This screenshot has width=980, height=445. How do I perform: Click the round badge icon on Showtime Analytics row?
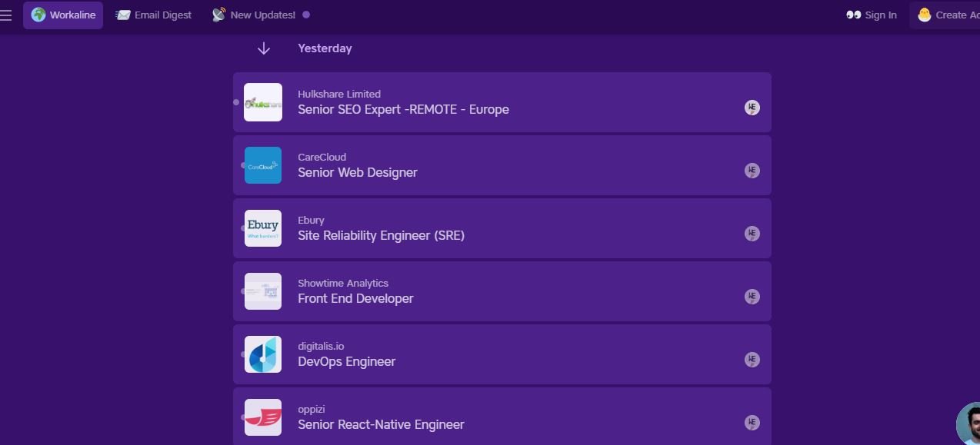(x=752, y=297)
